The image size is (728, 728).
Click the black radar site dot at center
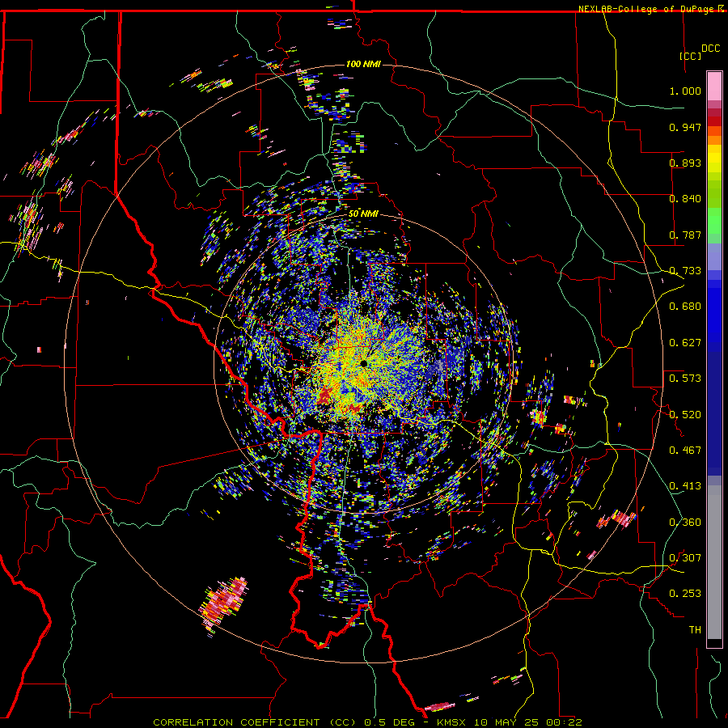click(x=363, y=363)
